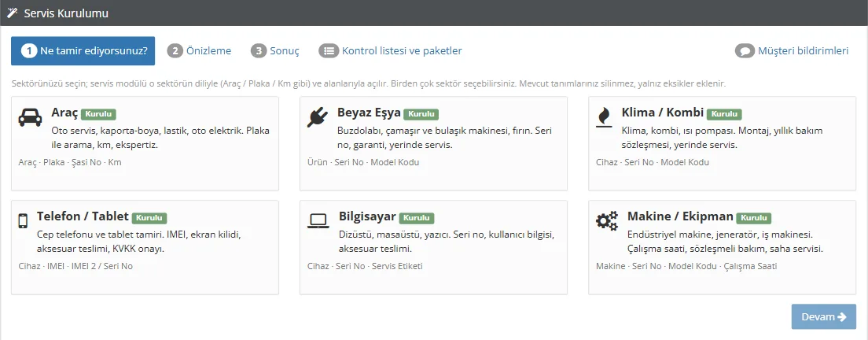Click the gears icon on Makine / Ekipman card
This screenshot has width=868, height=340.
[x=607, y=221]
